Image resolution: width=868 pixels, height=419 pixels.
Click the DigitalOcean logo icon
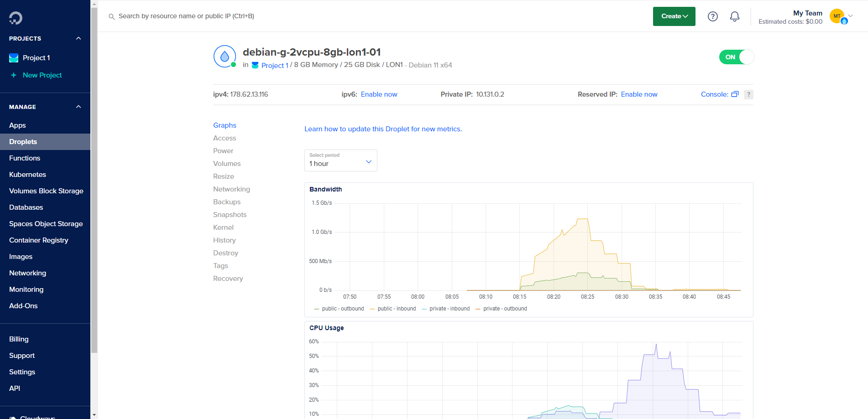[16, 18]
